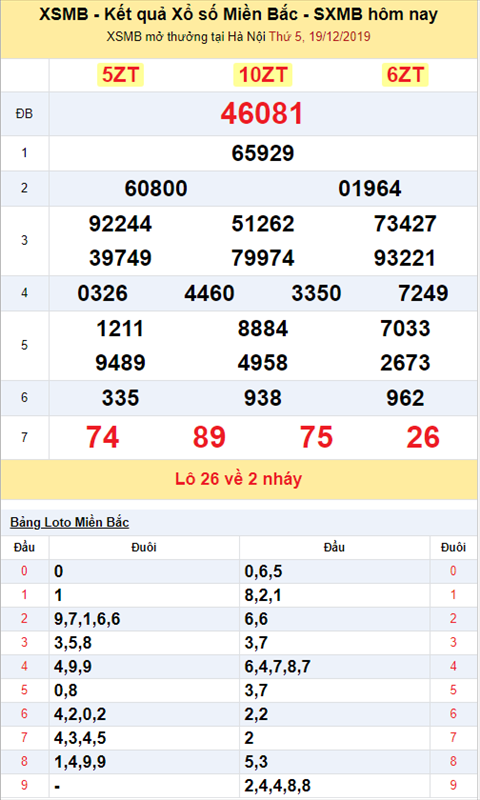
Task: Click third prize number 51262
Action: click(263, 223)
